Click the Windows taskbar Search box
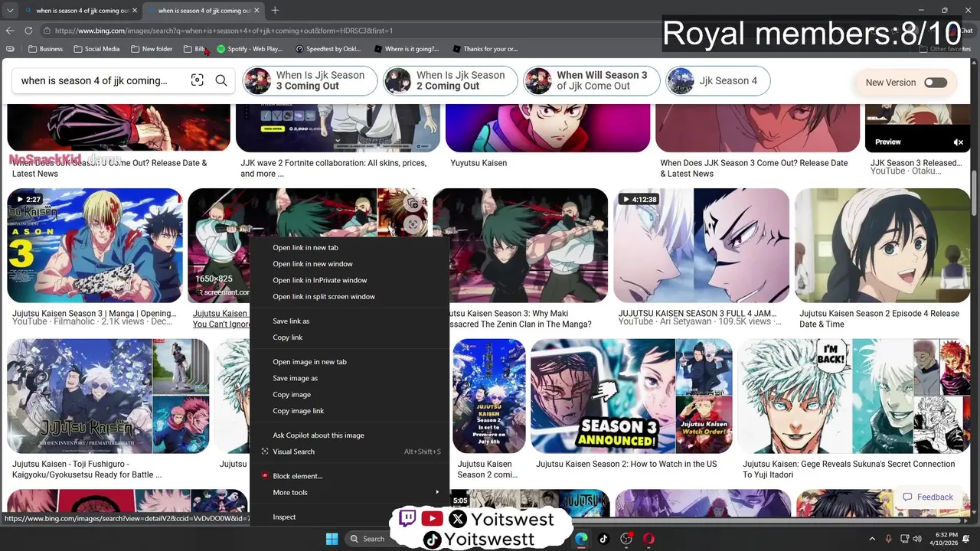Image resolution: width=980 pixels, height=551 pixels. pyautogui.click(x=367, y=539)
